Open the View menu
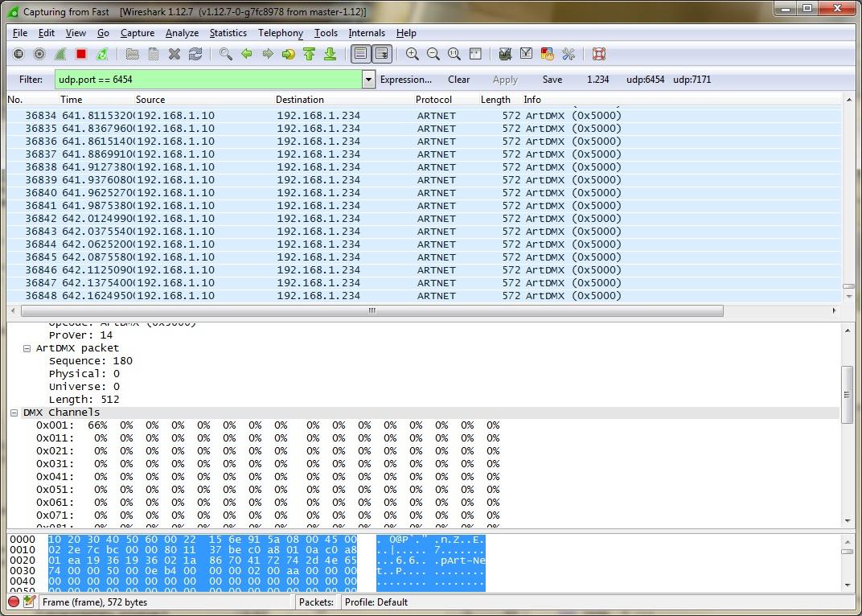Viewport: 862px width, 616px height. coord(76,33)
